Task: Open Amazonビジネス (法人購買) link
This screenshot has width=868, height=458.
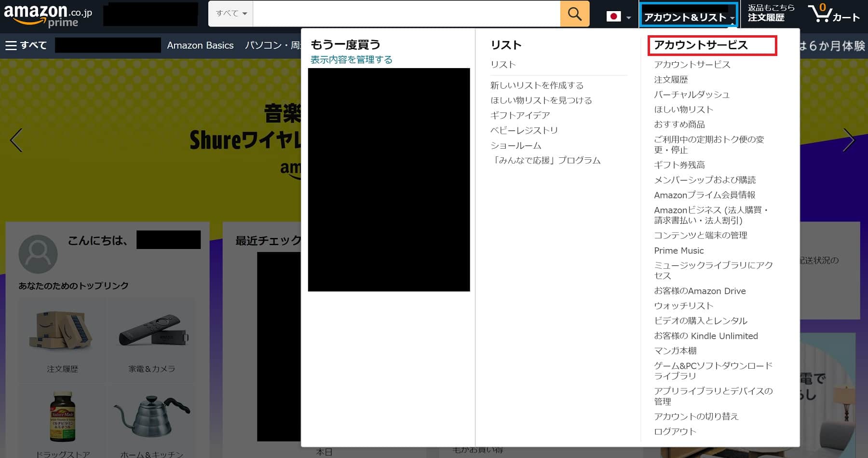Action: (711, 215)
